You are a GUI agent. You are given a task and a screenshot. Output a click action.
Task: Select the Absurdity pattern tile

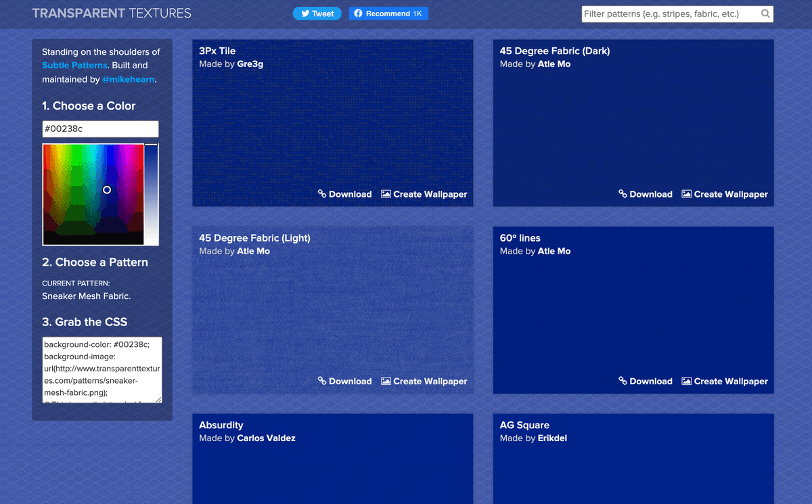[332, 467]
